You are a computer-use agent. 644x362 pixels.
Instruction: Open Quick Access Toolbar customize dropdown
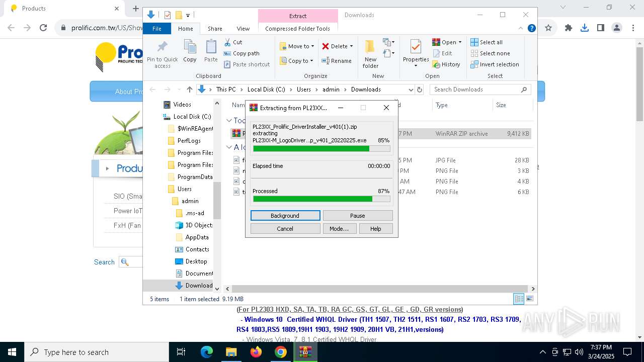(188, 15)
